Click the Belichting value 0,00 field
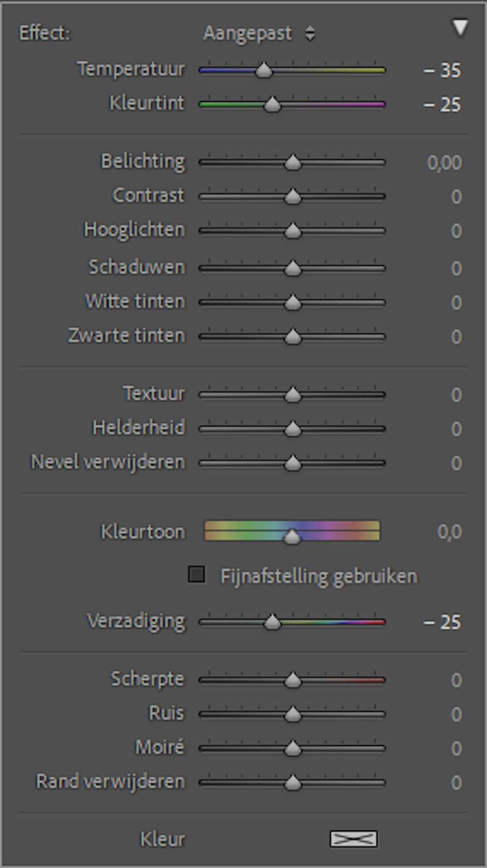Image resolution: width=487 pixels, height=868 pixels. pos(444,163)
